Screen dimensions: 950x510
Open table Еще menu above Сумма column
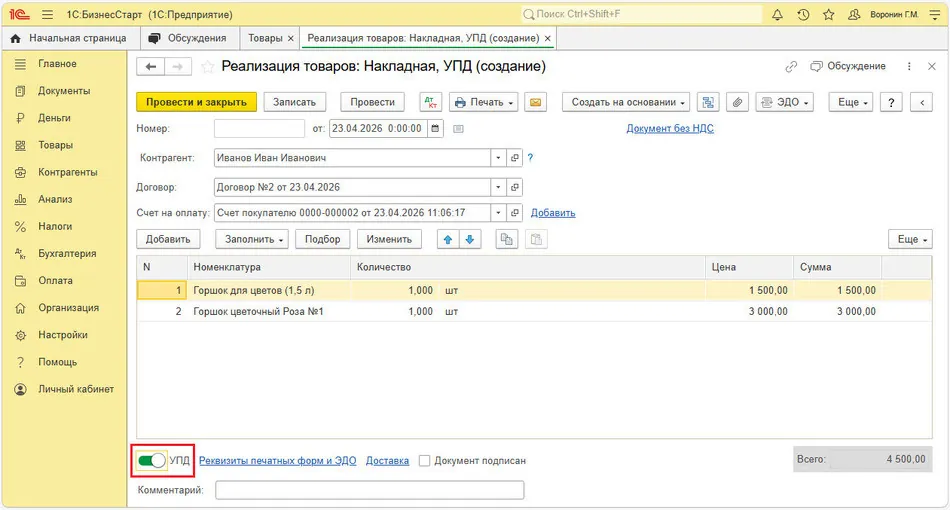pos(911,239)
